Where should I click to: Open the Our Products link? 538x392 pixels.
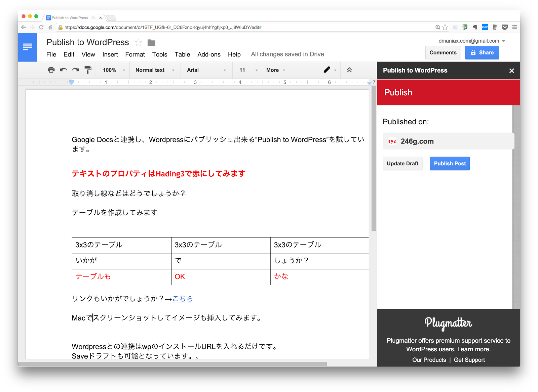coord(429,360)
